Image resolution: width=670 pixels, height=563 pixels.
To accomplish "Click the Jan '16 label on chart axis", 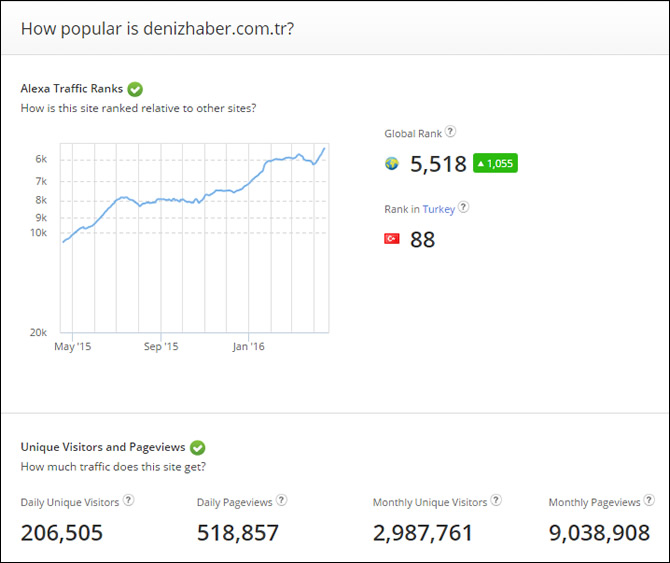I will click(248, 347).
